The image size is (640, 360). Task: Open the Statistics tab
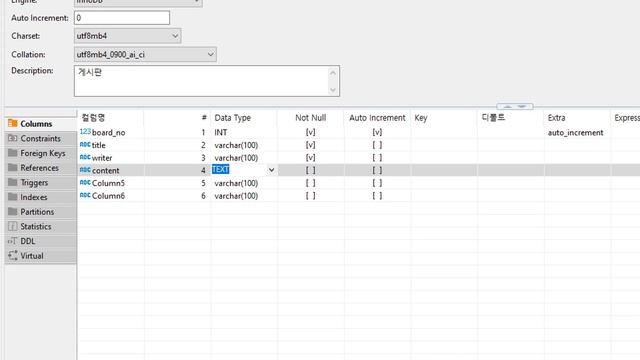click(x=40, y=227)
